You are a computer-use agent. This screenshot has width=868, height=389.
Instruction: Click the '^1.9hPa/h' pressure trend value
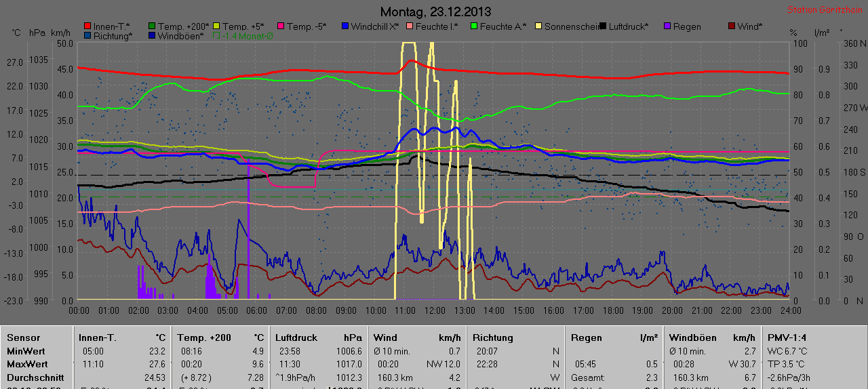click(295, 377)
